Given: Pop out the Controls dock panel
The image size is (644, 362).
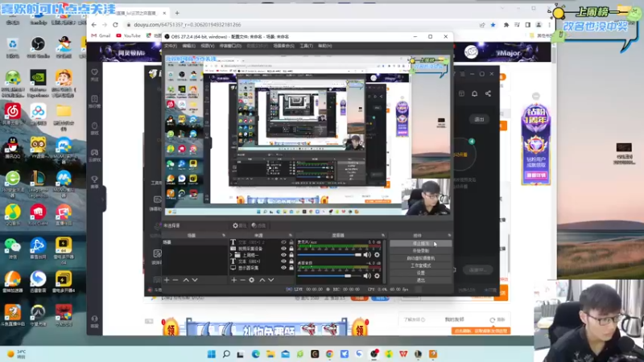Looking at the screenshot, I should coord(449,235).
